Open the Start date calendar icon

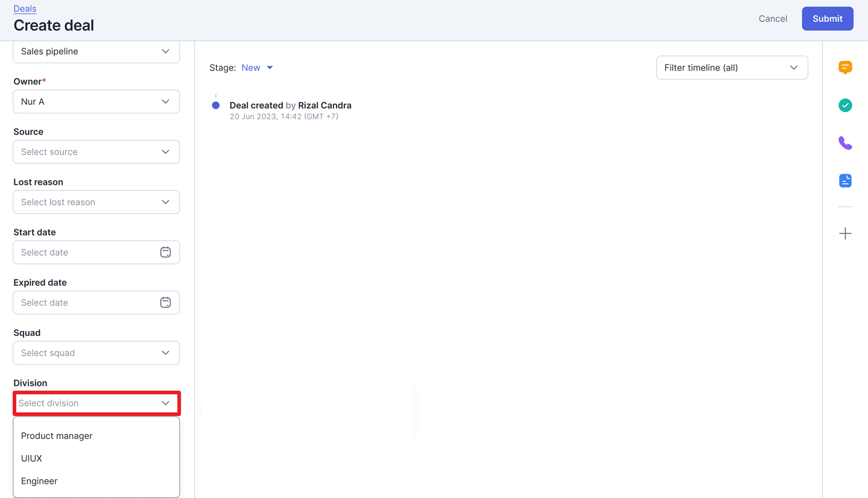tap(165, 252)
